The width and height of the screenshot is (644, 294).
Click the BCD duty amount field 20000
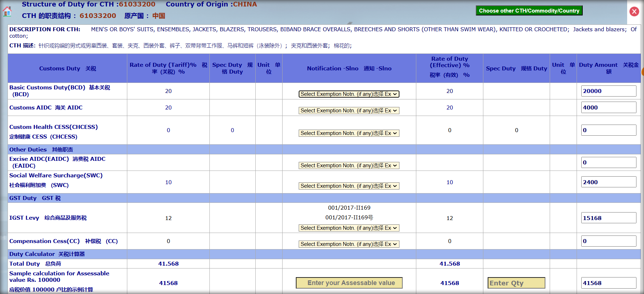point(609,91)
